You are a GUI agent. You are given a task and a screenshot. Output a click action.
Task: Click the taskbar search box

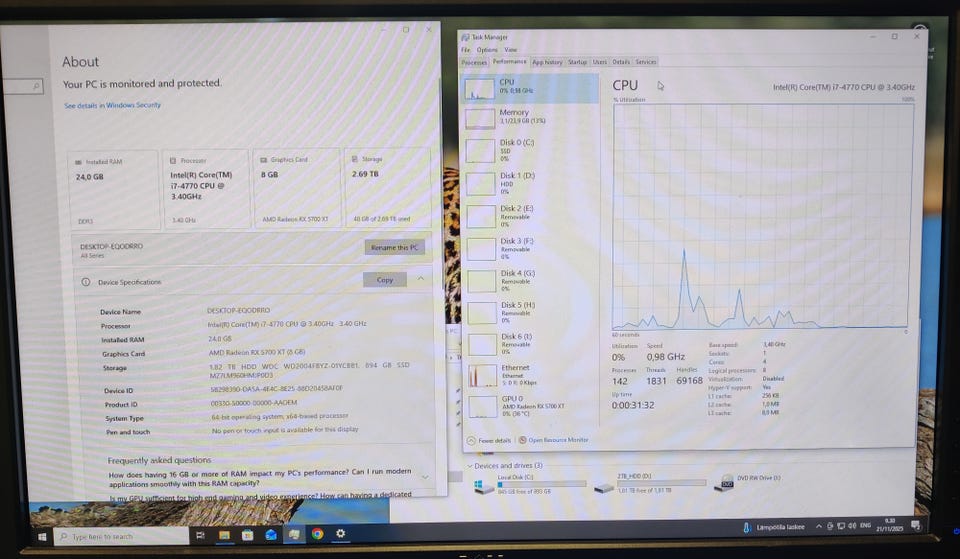pyautogui.click(x=121, y=536)
